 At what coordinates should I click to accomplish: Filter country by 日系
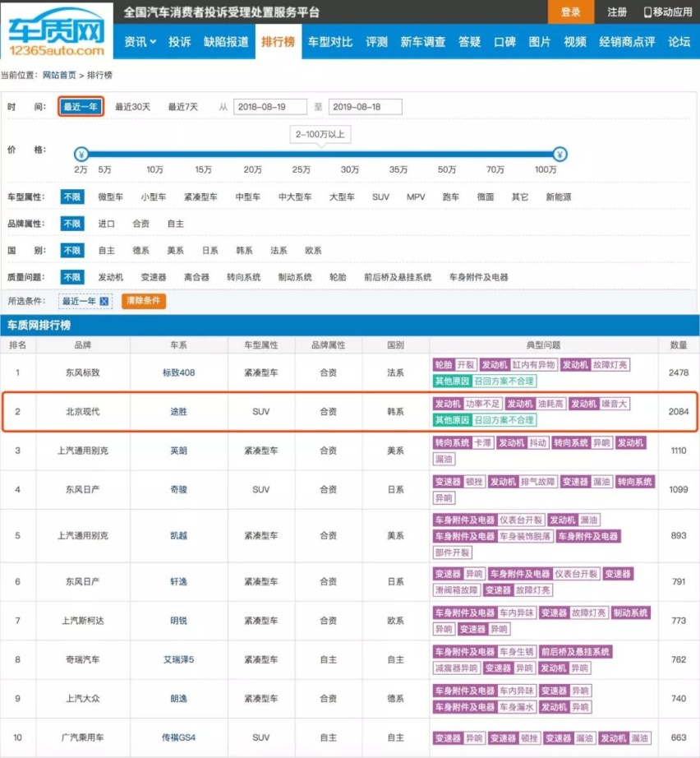point(210,251)
